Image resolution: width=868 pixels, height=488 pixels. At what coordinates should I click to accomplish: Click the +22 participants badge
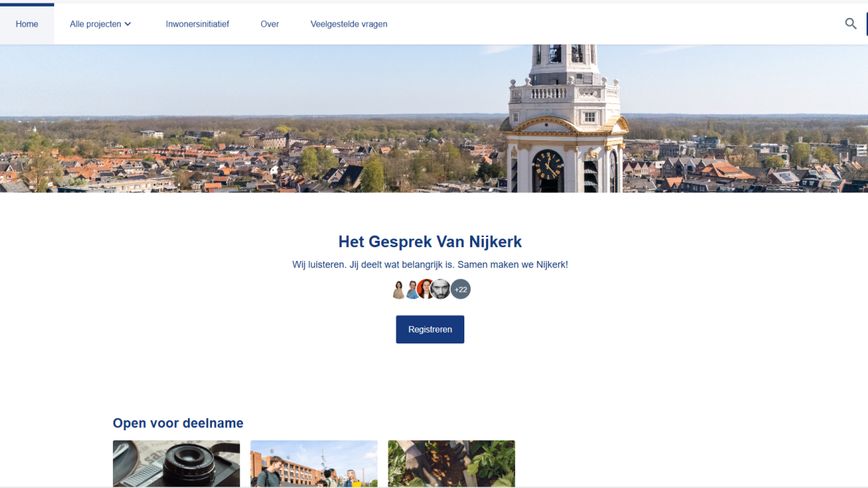pos(461,288)
